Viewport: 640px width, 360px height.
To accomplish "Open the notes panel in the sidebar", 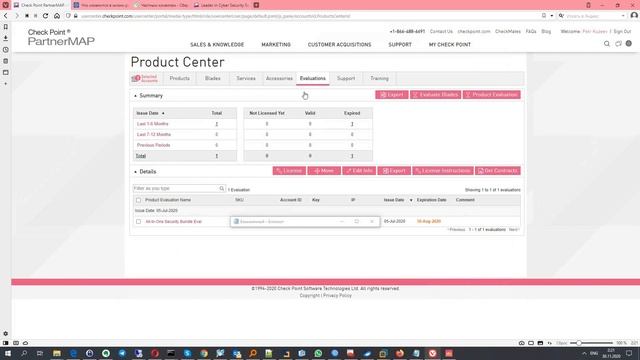I will (6, 61).
